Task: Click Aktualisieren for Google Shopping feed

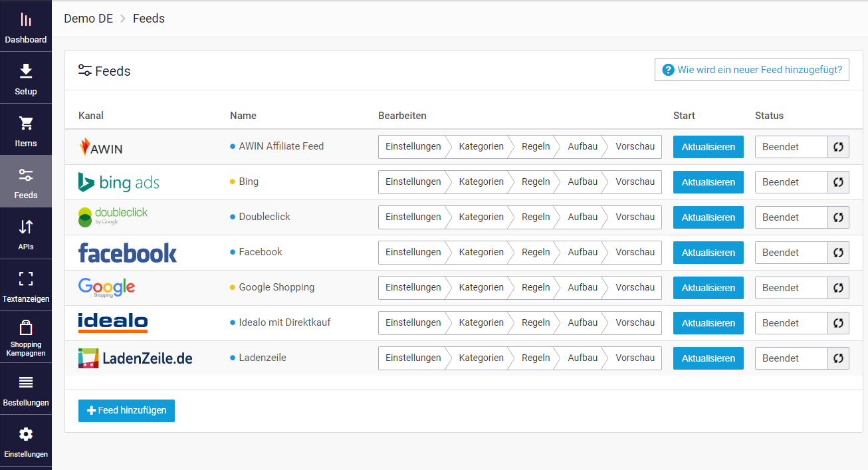Action: click(708, 288)
